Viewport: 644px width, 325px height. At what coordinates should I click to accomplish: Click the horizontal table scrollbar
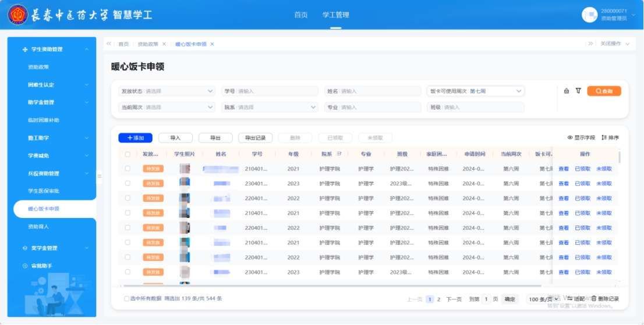tap(332, 285)
